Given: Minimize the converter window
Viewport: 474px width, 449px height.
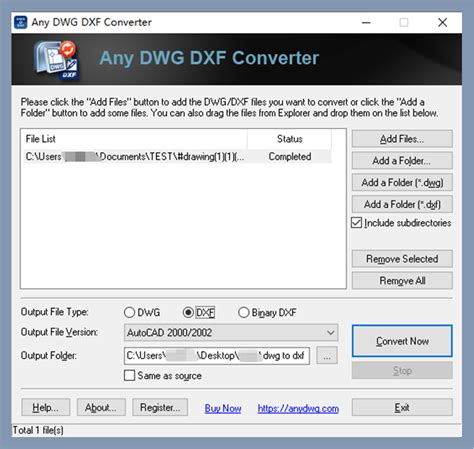Looking at the screenshot, I should click(366, 22).
